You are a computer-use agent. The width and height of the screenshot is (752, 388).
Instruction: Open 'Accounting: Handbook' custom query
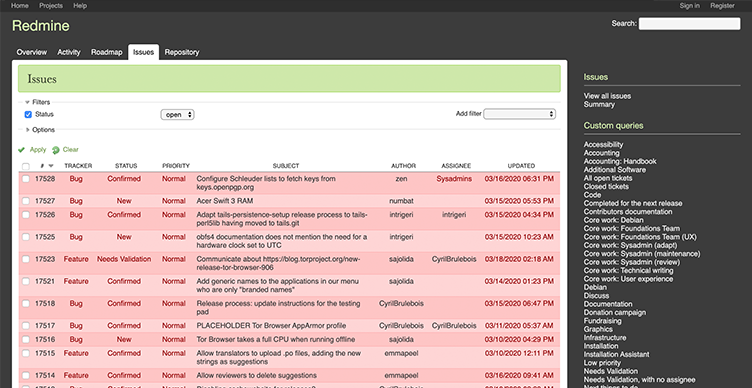620,161
